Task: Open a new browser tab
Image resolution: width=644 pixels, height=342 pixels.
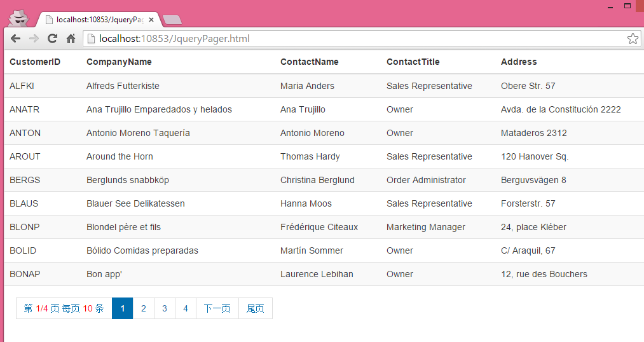Action: coord(172,20)
